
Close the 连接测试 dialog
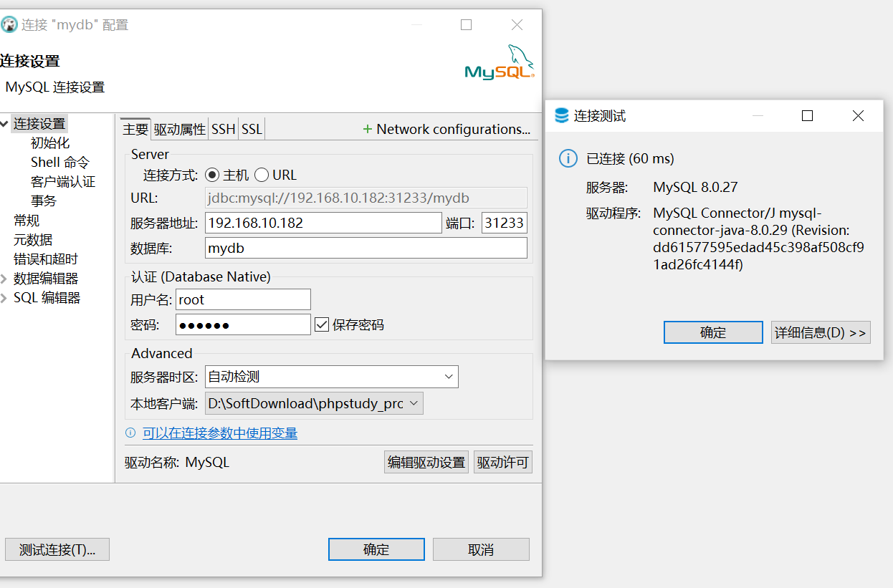(x=858, y=116)
